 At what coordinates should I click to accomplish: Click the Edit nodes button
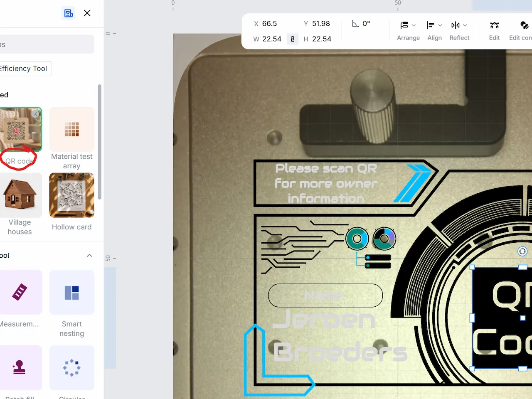tap(494, 31)
